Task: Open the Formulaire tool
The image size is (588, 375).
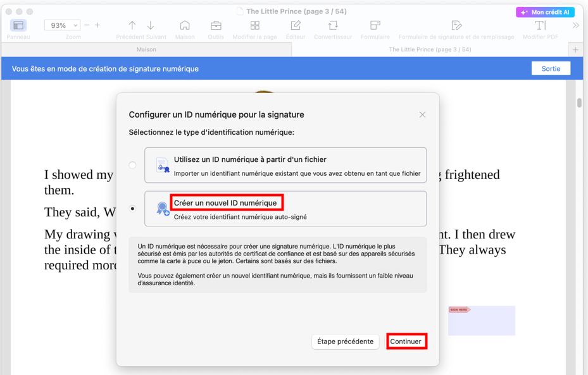Action: [375, 26]
